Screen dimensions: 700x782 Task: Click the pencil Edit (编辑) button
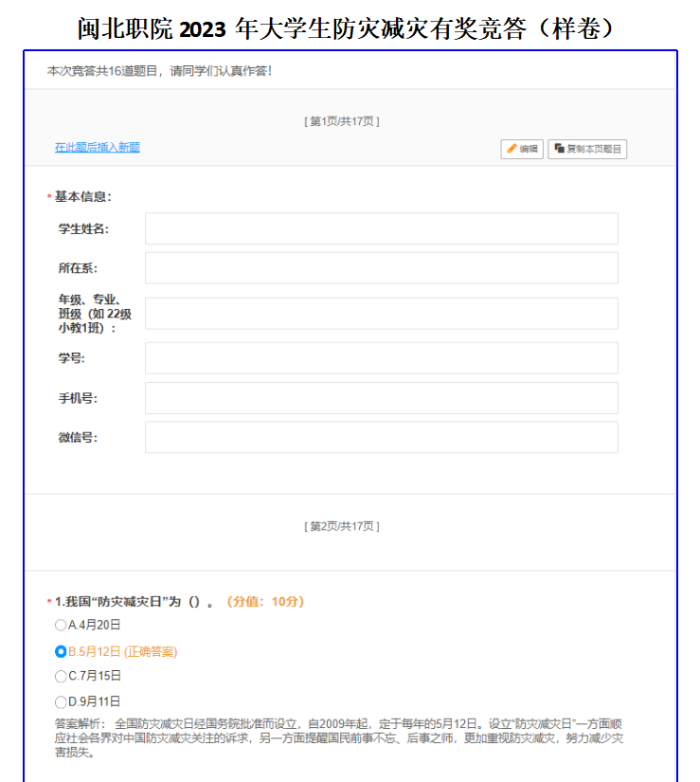coord(522,149)
